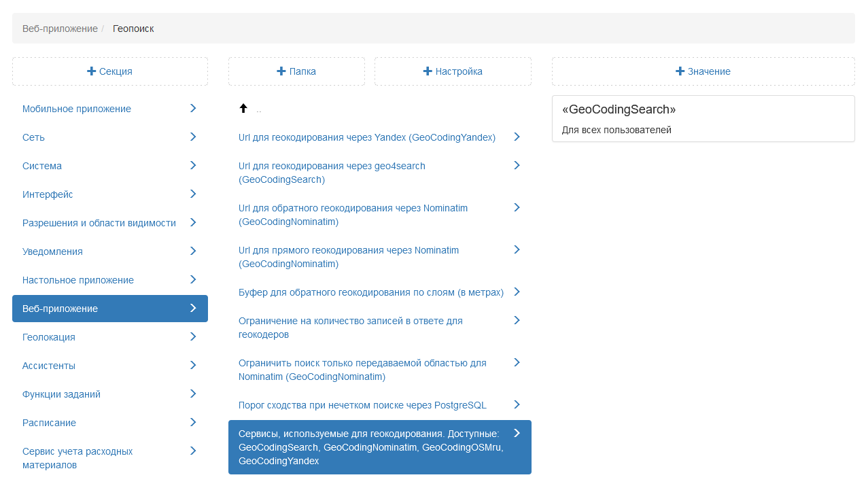Open Разрешения и области видимости section
The width and height of the screenshot is (868, 488).
[x=99, y=223]
